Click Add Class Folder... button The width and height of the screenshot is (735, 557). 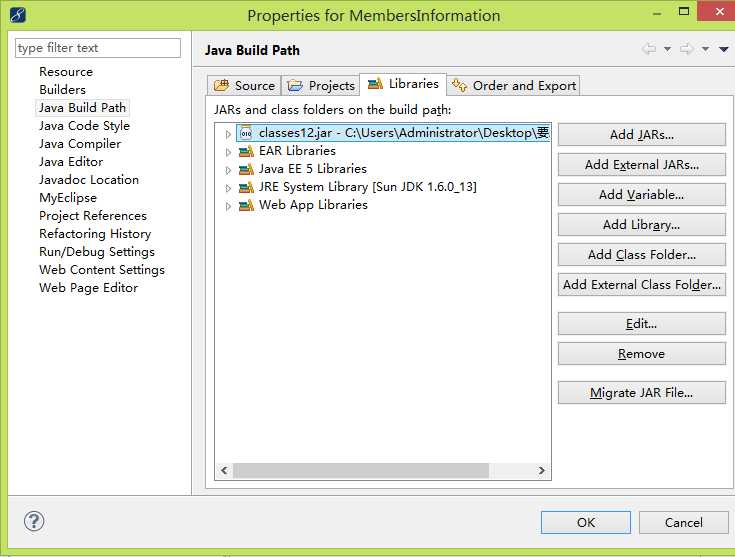click(x=642, y=255)
